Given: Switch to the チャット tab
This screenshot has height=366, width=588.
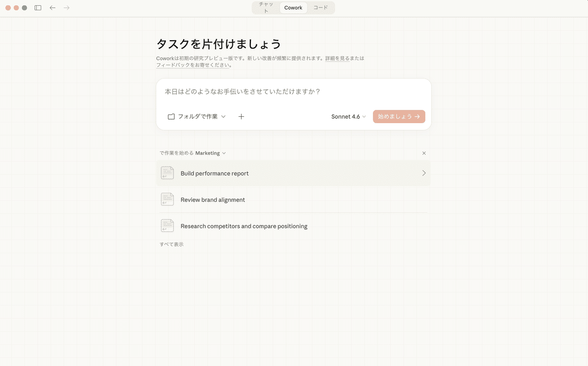Looking at the screenshot, I should click(266, 8).
